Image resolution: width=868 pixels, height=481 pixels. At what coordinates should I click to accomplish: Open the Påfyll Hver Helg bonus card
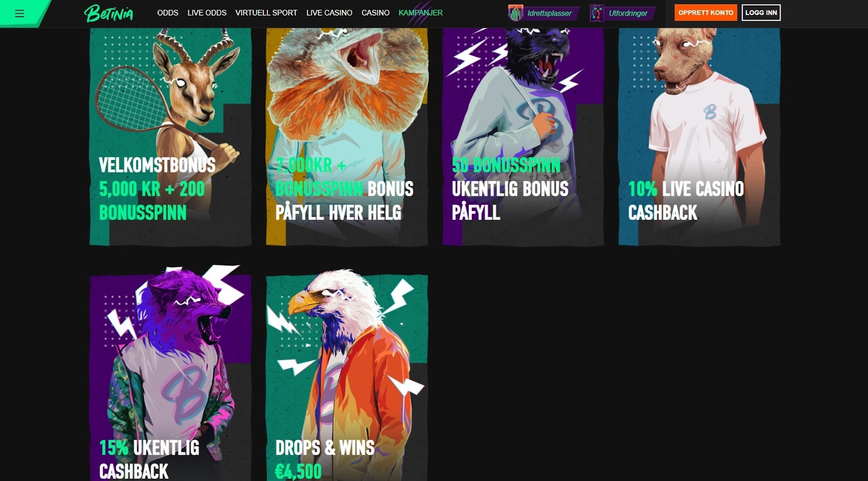click(347, 137)
